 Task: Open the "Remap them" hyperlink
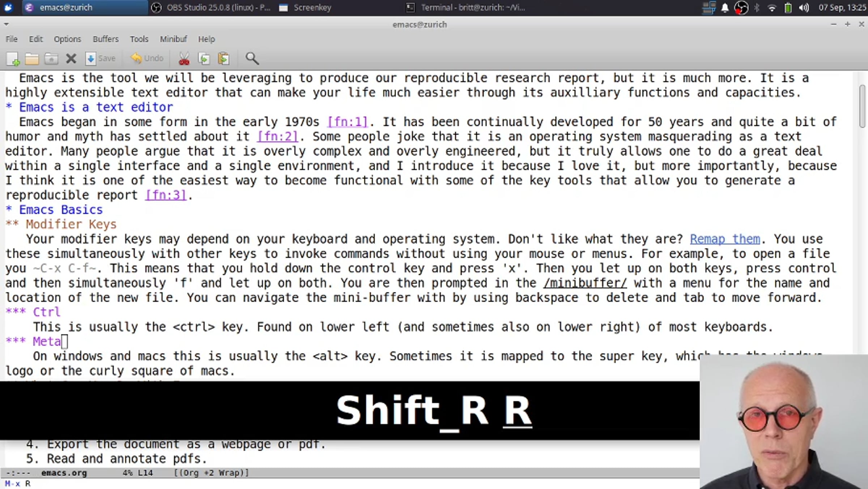725,239
